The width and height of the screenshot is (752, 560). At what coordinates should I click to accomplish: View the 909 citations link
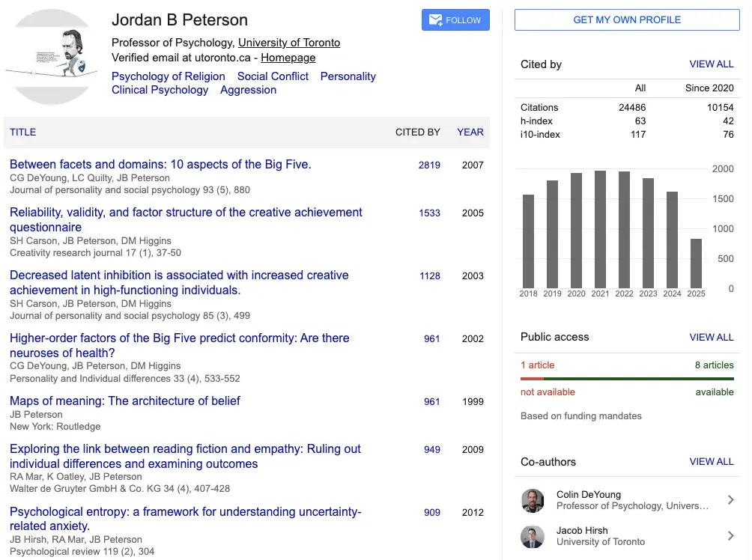[431, 512]
